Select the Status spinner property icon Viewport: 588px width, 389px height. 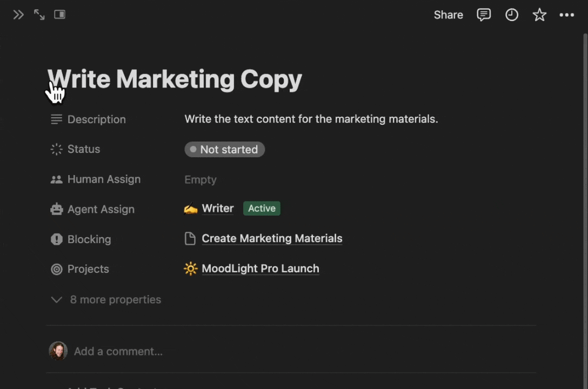click(56, 149)
